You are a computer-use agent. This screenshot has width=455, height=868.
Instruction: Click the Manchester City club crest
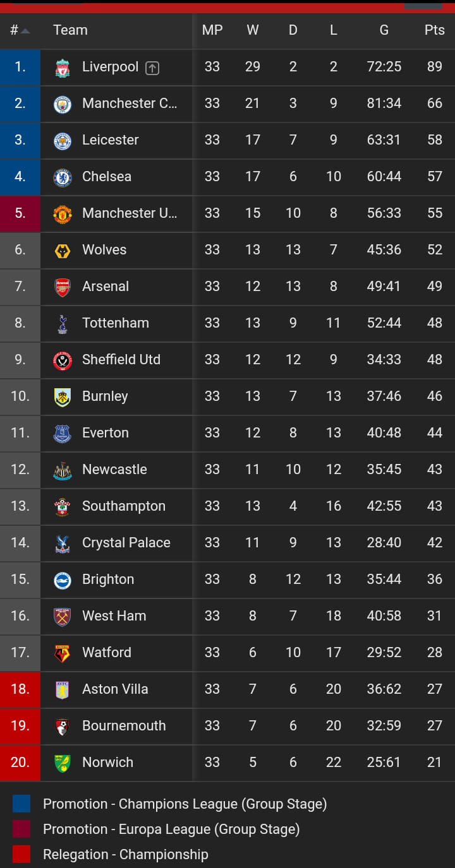click(63, 104)
